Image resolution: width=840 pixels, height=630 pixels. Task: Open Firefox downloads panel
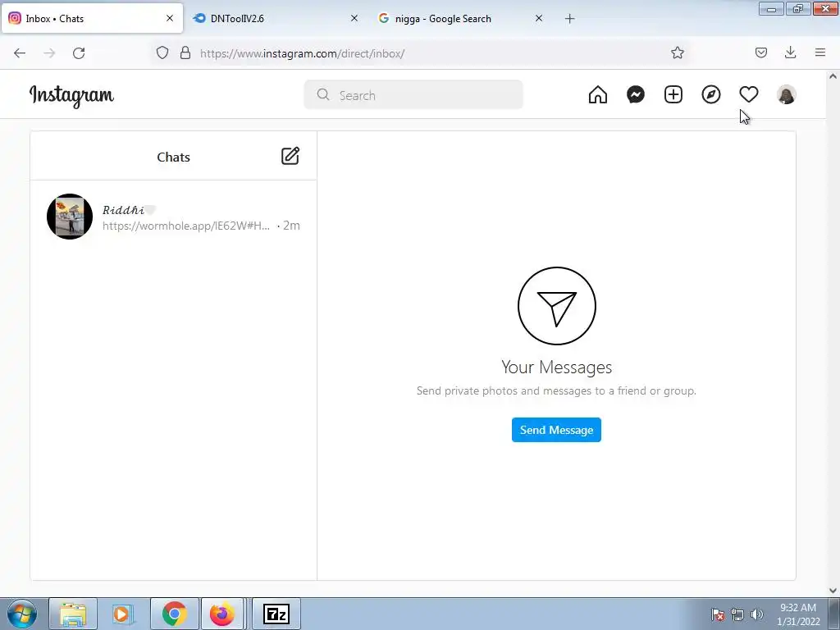(x=790, y=52)
